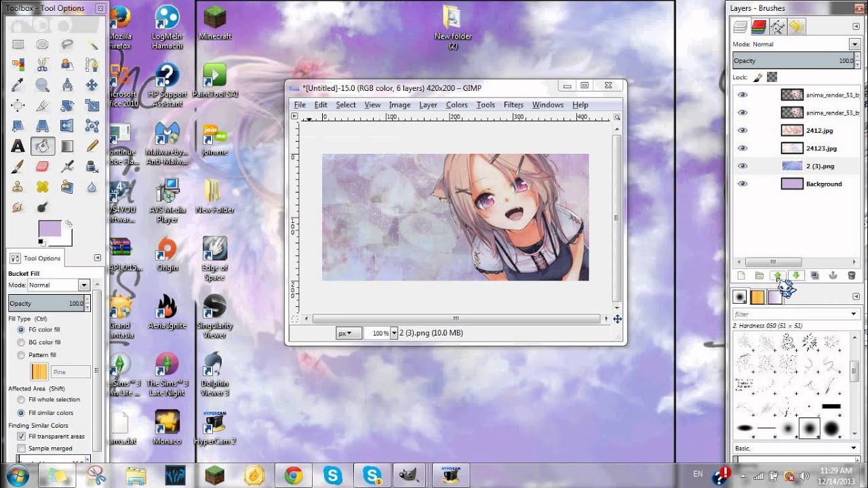Open Bucket Fill Mode dropdown
Image resolution: width=868 pixels, height=488 pixels.
coord(83,285)
